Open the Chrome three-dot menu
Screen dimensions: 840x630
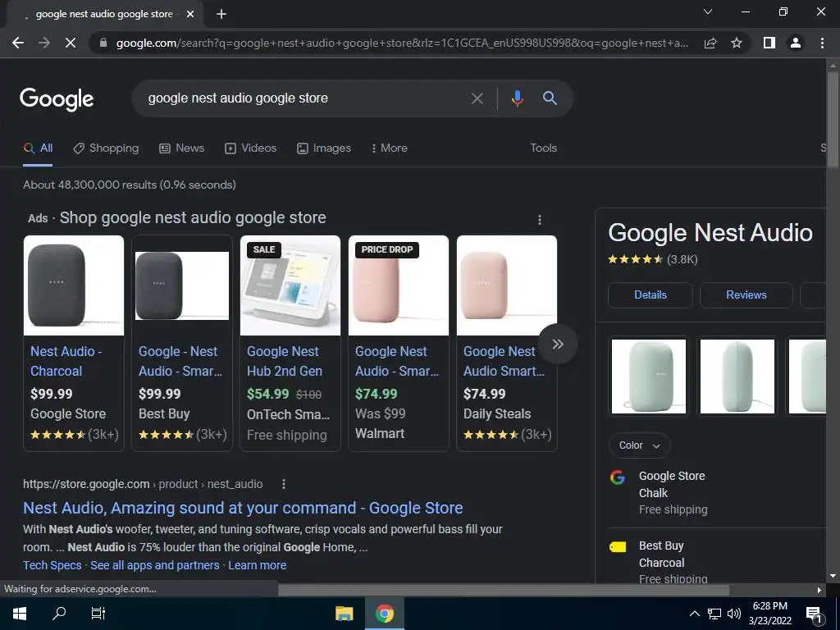pyautogui.click(x=822, y=43)
